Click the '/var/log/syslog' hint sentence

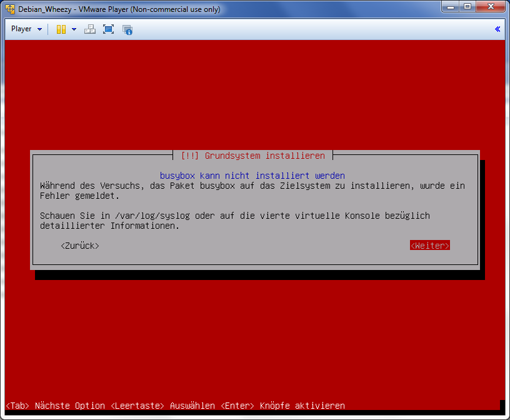coord(235,221)
